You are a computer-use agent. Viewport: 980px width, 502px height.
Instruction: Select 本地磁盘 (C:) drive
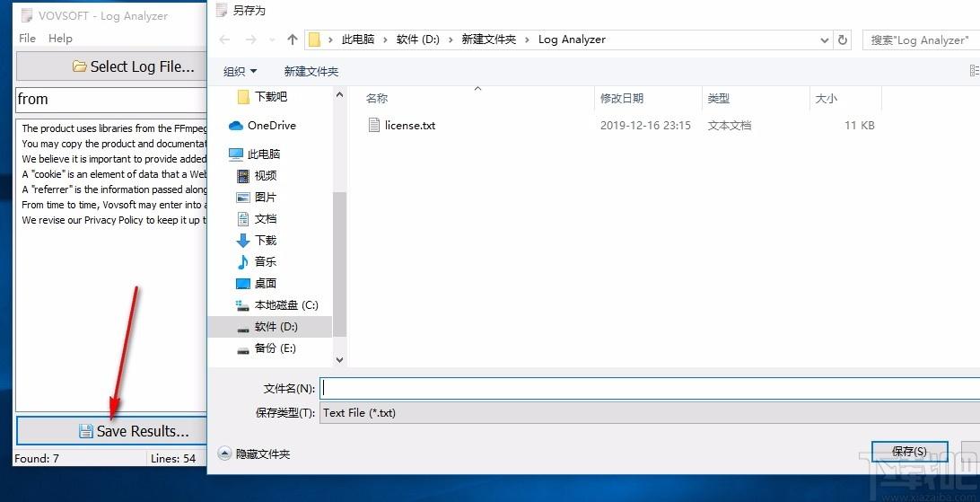click(286, 305)
